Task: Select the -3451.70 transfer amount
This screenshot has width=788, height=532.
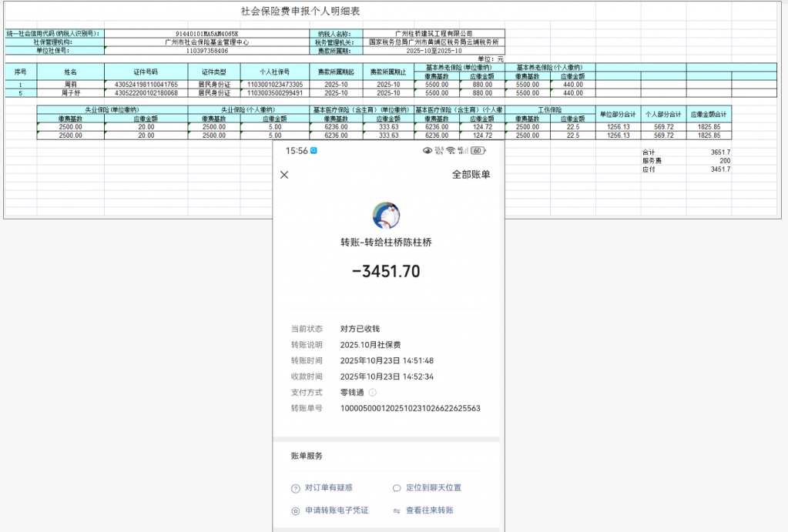Action: click(x=386, y=271)
